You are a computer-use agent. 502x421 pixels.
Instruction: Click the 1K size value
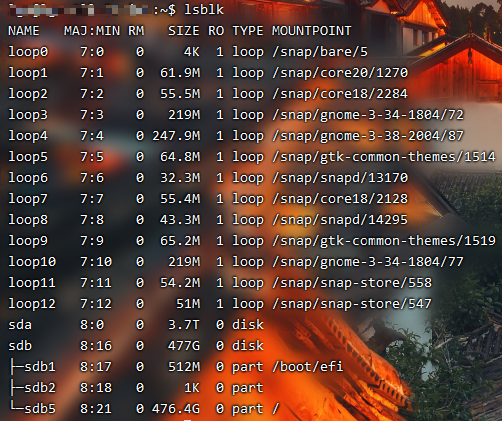click(192, 388)
